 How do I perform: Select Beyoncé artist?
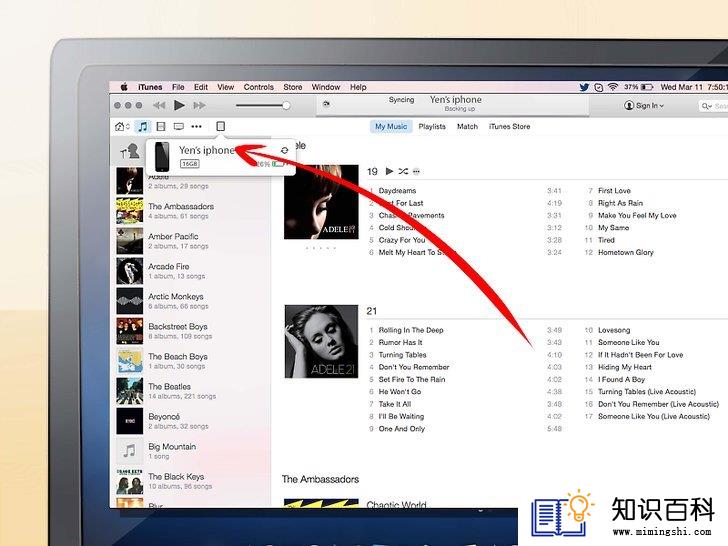[x=192, y=421]
